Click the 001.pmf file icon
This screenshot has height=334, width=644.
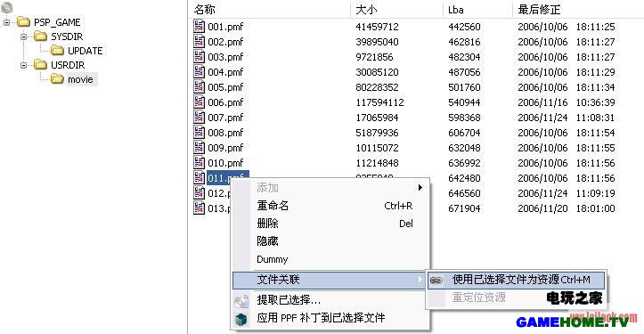point(199,27)
